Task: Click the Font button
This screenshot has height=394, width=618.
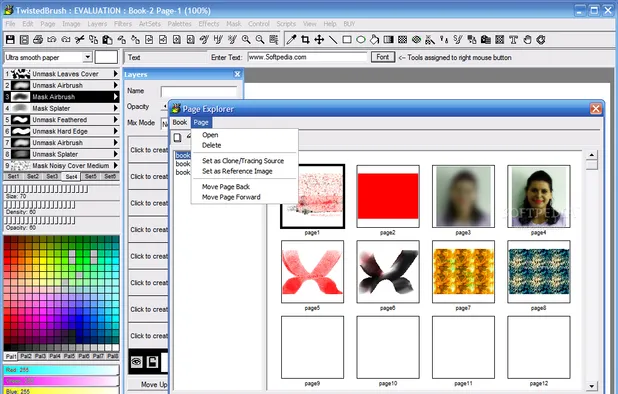Action: pyautogui.click(x=383, y=57)
